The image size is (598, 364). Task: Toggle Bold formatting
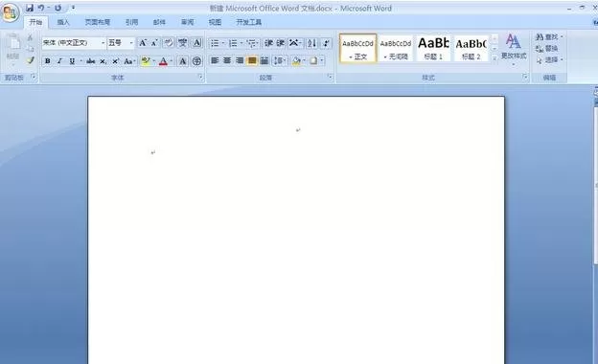click(48, 61)
